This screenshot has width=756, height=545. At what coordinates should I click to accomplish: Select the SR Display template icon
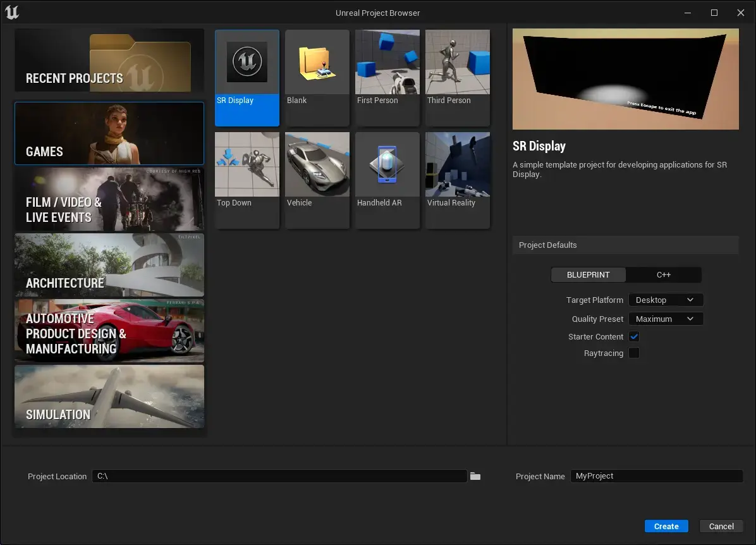click(x=247, y=63)
